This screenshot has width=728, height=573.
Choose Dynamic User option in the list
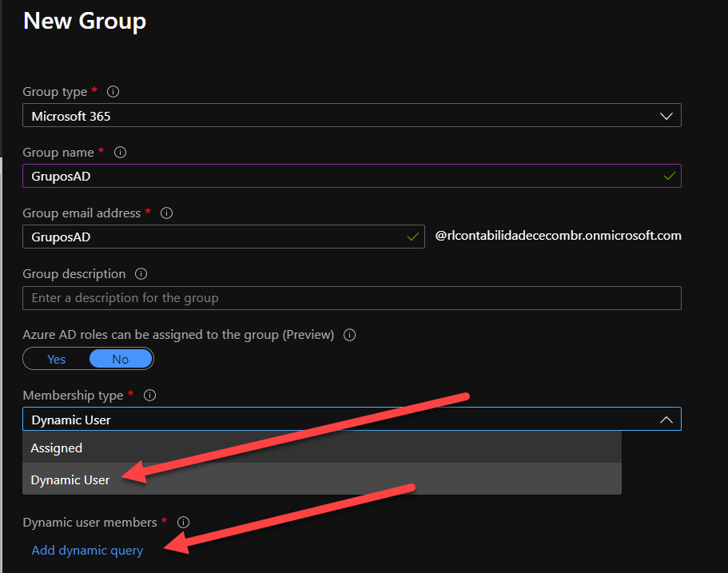click(x=322, y=479)
